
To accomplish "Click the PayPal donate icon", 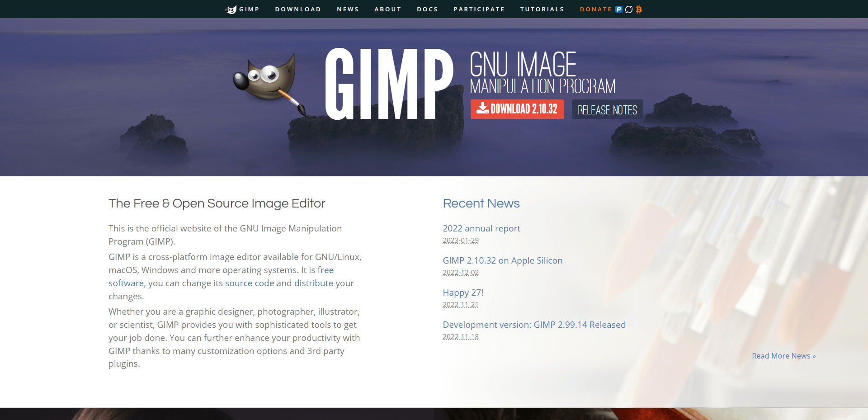I will [x=619, y=9].
